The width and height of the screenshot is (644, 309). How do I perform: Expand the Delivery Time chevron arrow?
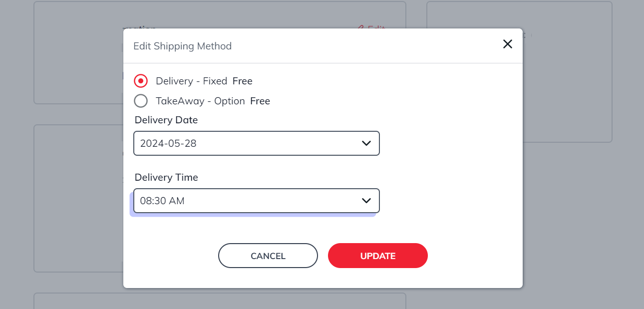click(366, 201)
